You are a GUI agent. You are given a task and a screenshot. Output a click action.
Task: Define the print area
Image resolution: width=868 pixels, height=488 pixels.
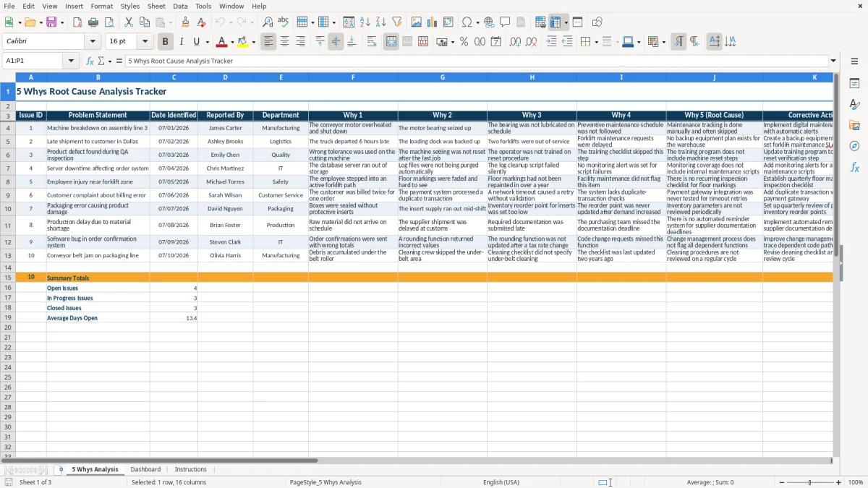tap(540, 22)
